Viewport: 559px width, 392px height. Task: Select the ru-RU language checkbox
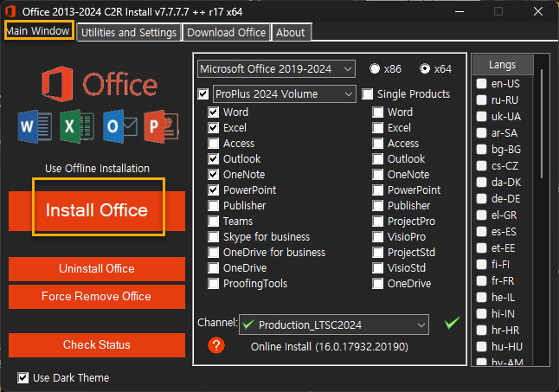pyautogui.click(x=482, y=100)
